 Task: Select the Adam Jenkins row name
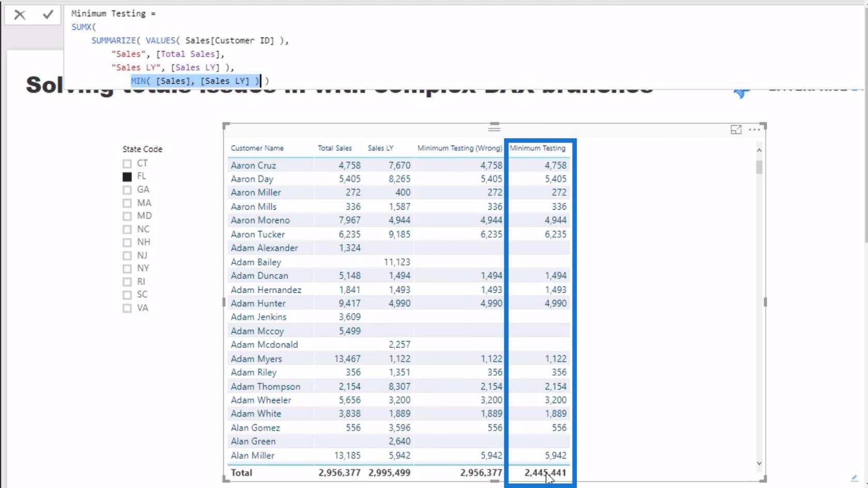(x=258, y=317)
